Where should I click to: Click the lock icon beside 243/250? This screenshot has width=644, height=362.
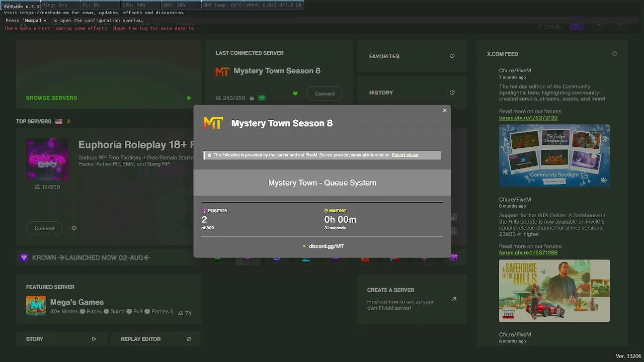[252, 98]
